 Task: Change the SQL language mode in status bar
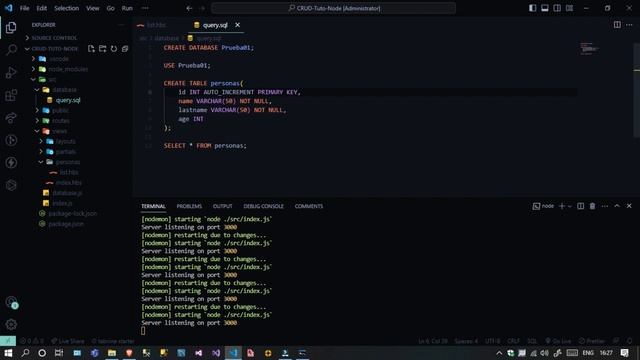point(532,341)
